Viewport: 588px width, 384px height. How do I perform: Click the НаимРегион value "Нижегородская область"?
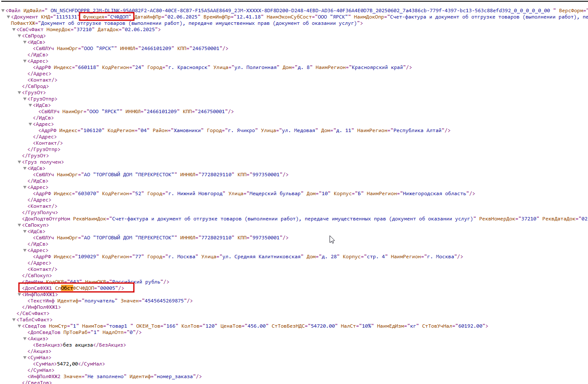point(434,193)
